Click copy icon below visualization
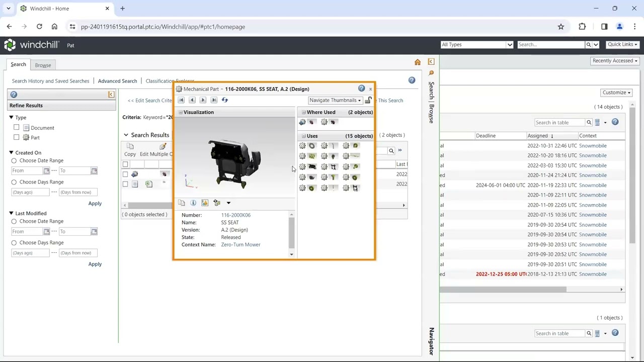The height and width of the screenshot is (362, 644). pyautogui.click(x=182, y=203)
